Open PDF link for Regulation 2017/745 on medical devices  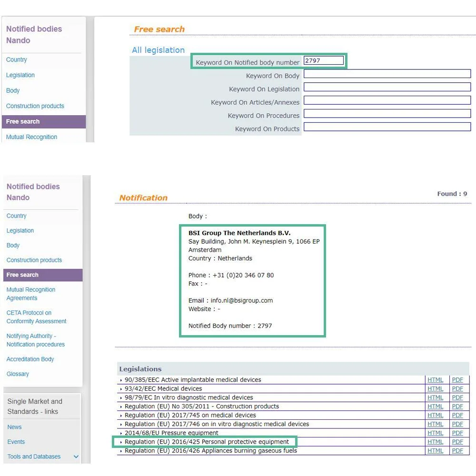tap(457, 415)
